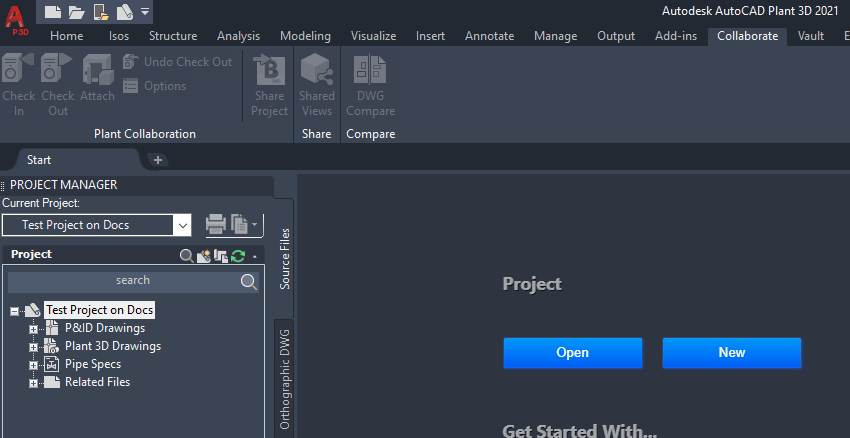Click the Check Out ribbon icon
Viewport: 850px width, 438px height.
coord(57,67)
